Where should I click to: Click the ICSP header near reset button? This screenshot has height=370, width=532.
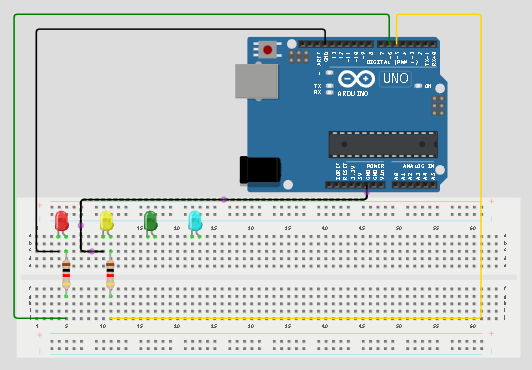coord(299,56)
